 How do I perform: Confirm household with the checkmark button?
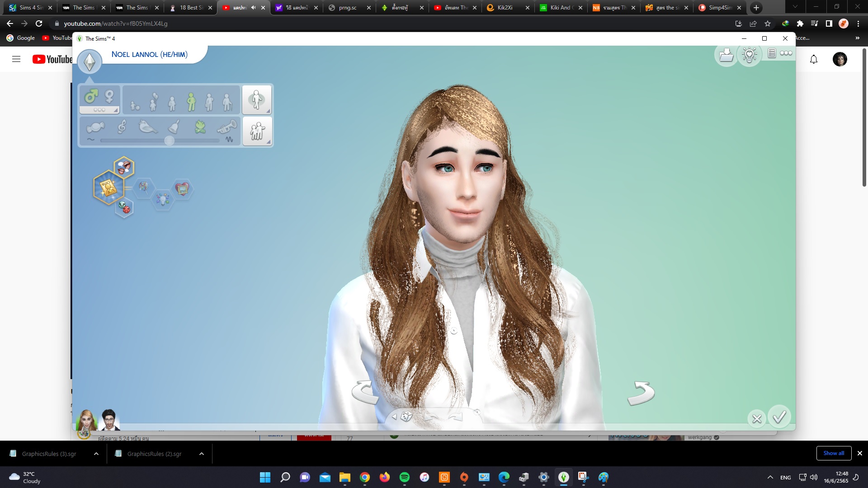[x=779, y=417]
